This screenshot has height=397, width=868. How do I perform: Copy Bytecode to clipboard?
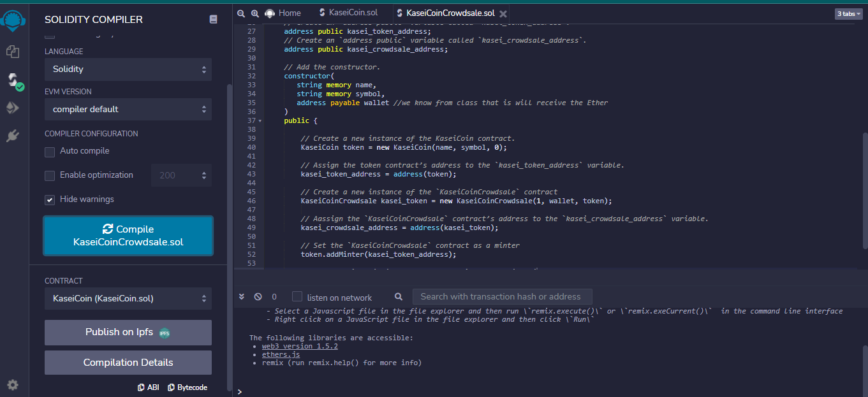188,387
